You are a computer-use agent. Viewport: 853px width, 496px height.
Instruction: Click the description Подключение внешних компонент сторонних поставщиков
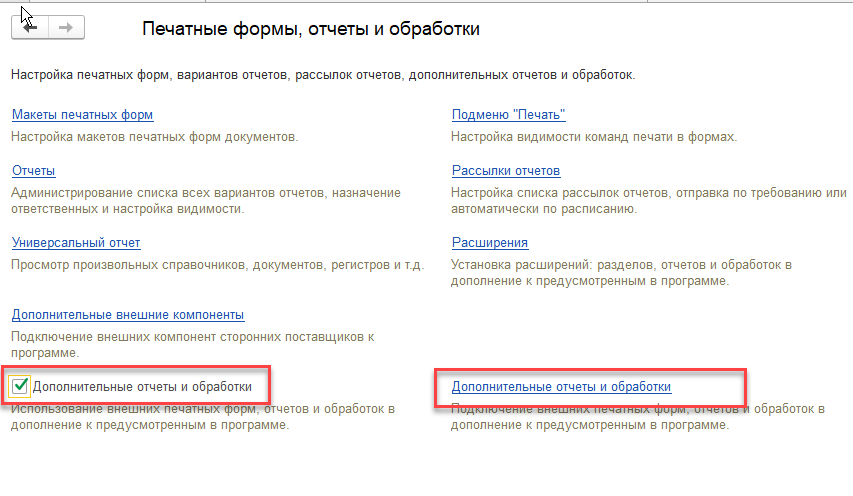[193, 345]
